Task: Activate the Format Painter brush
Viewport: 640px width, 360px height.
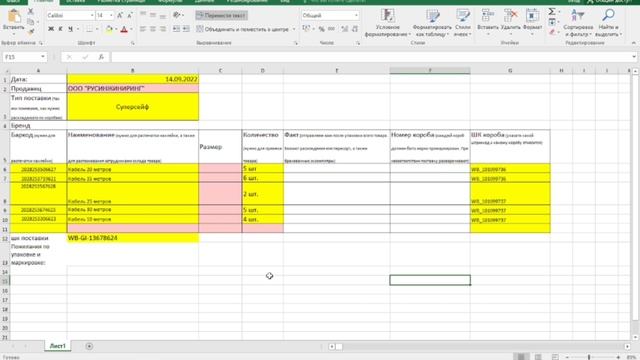Action: (x=31, y=31)
